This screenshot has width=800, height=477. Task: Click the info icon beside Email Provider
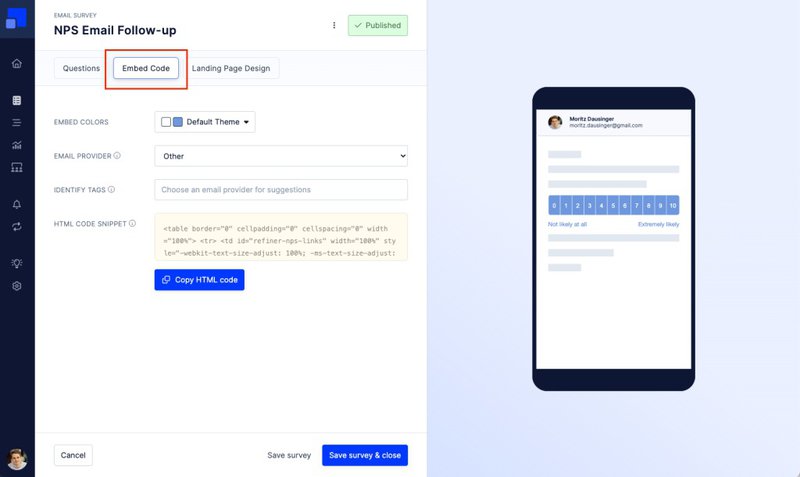click(x=117, y=156)
